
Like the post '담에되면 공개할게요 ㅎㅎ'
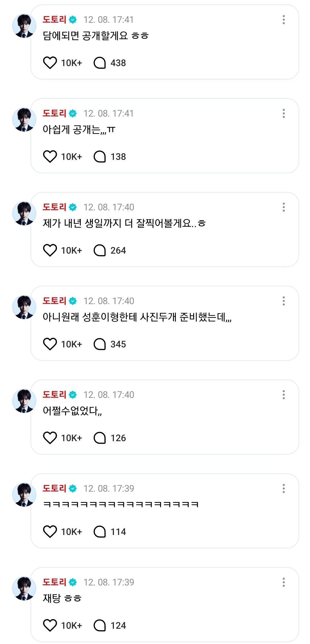[50, 63]
